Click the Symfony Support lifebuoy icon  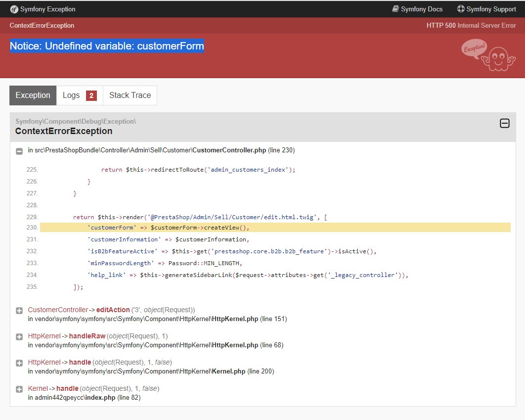461,9
